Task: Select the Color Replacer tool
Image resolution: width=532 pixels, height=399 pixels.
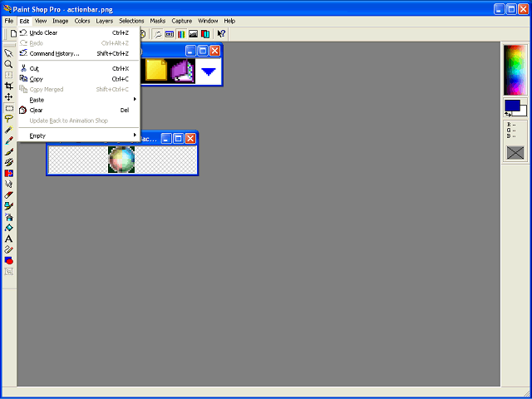Action: pos(9,173)
